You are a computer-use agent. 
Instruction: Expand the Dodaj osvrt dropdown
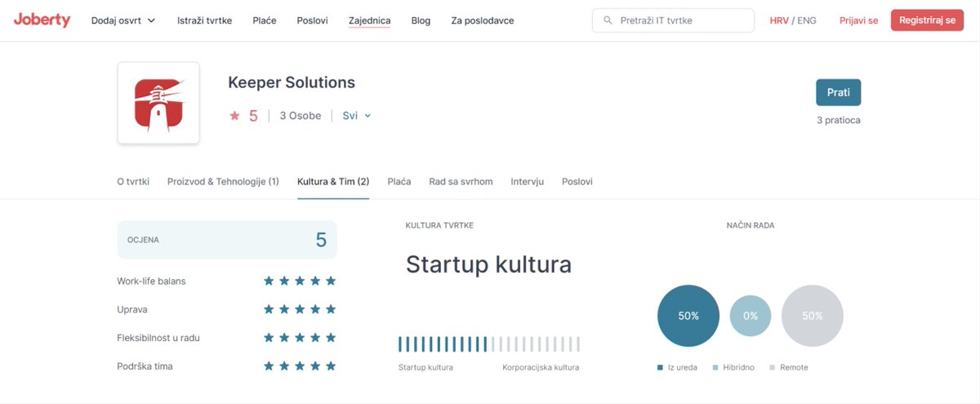123,20
